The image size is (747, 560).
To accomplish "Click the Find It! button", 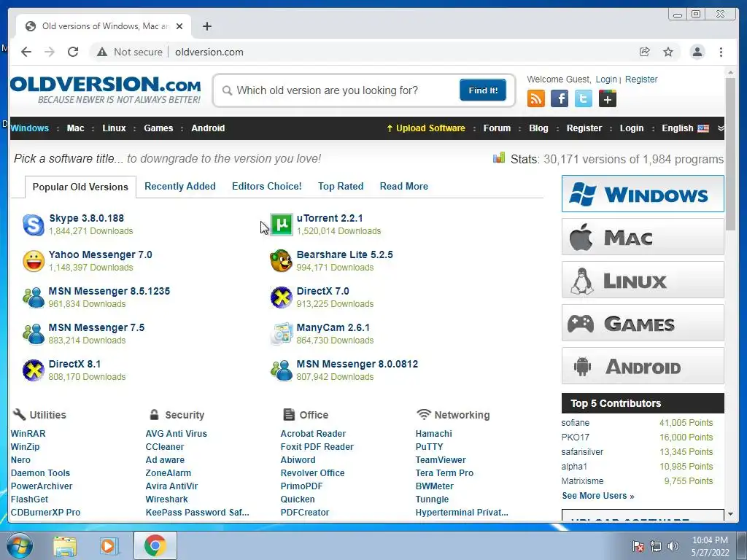I will [x=483, y=90].
